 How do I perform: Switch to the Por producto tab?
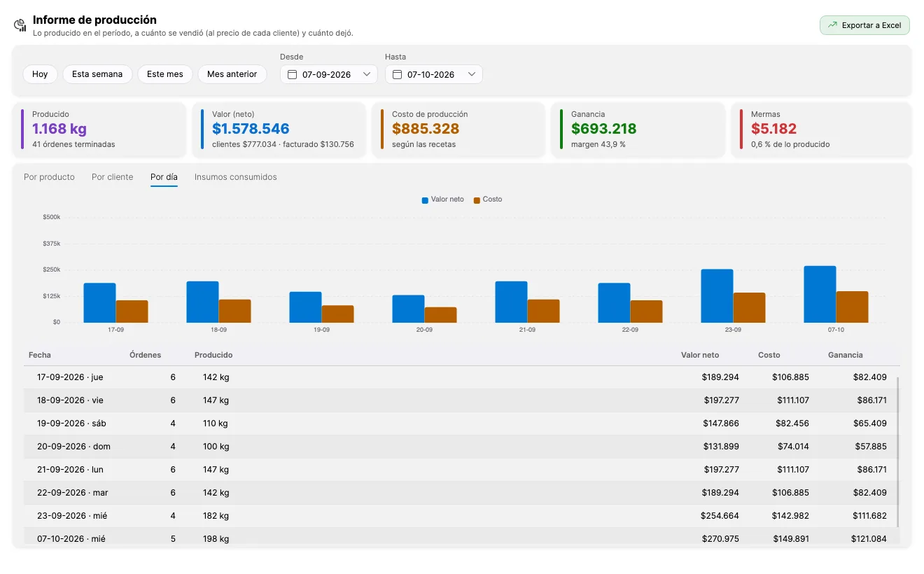[49, 177]
